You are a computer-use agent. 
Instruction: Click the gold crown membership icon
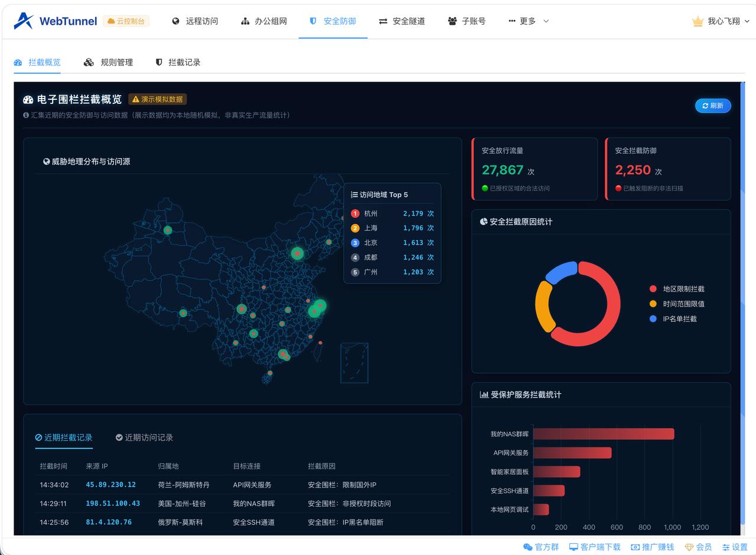pyautogui.click(x=698, y=21)
